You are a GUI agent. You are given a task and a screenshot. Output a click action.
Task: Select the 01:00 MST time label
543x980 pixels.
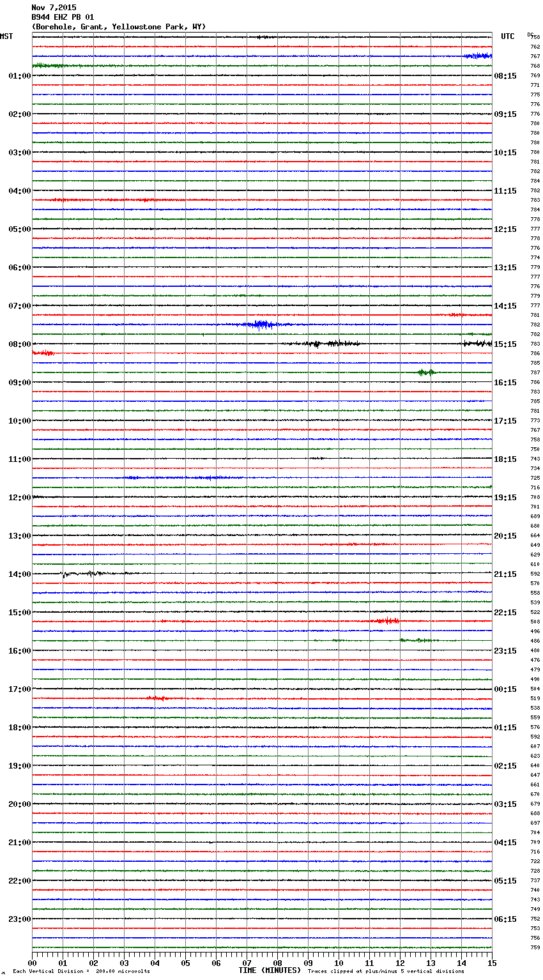[20, 76]
